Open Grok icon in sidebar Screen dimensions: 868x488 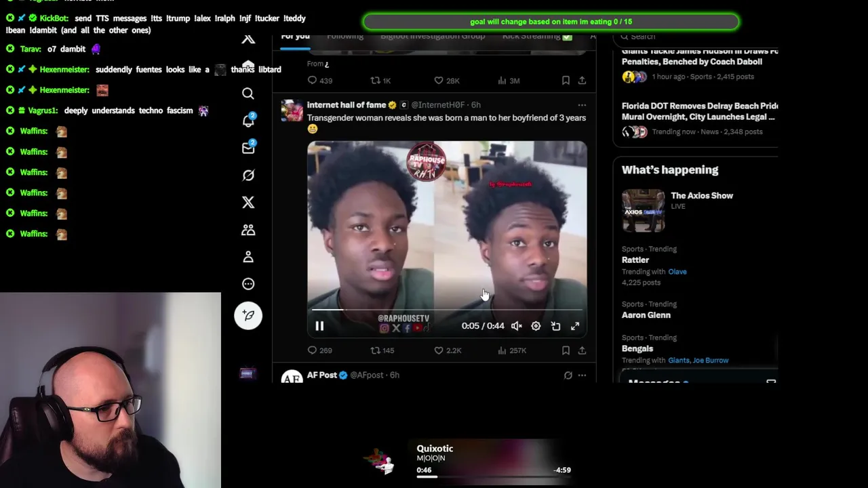[248, 176]
